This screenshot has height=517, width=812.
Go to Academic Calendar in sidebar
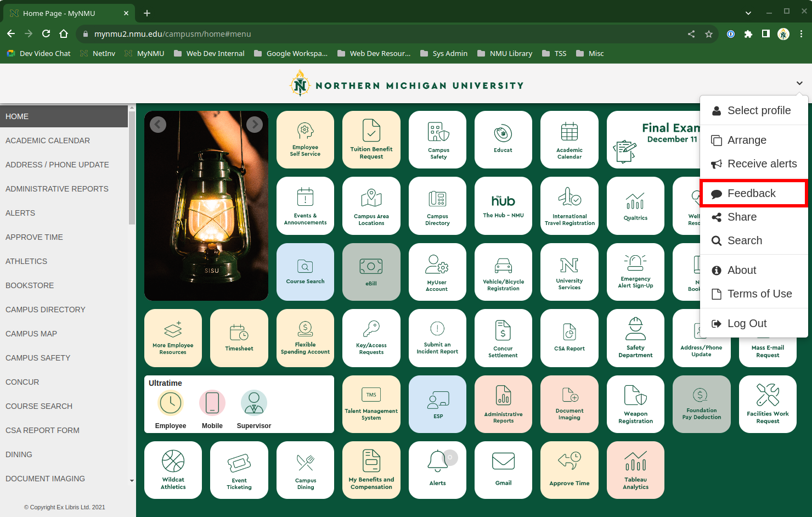pos(64,141)
